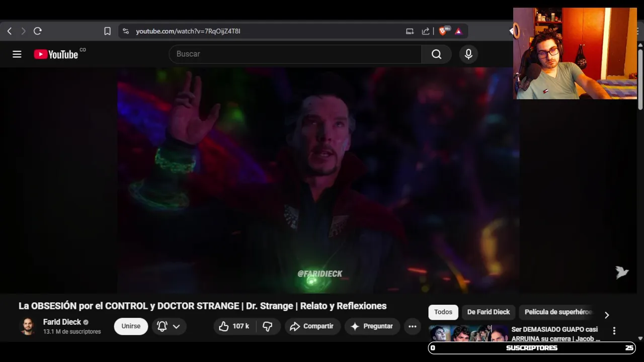The width and height of the screenshot is (644, 362).
Task: Bookmark this page with the bookmark icon
Action: pos(107,31)
